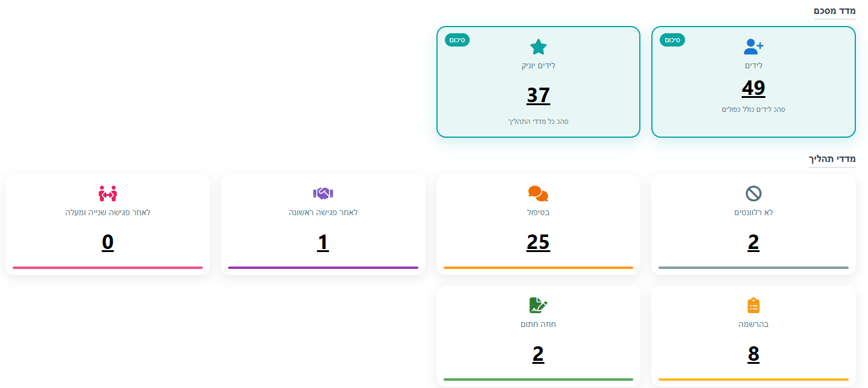Click the yellow bar under בהרשמה card

[x=753, y=380]
